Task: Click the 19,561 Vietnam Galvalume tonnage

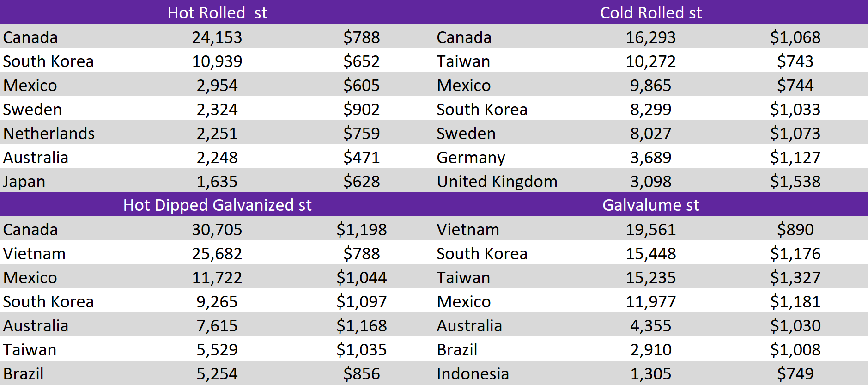Action: tap(650, 230)
